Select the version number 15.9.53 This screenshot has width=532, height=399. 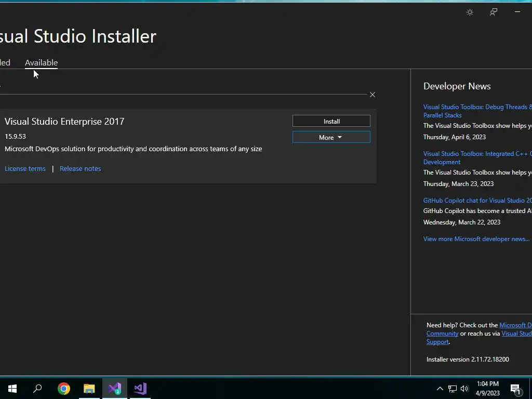coord(15,137)
